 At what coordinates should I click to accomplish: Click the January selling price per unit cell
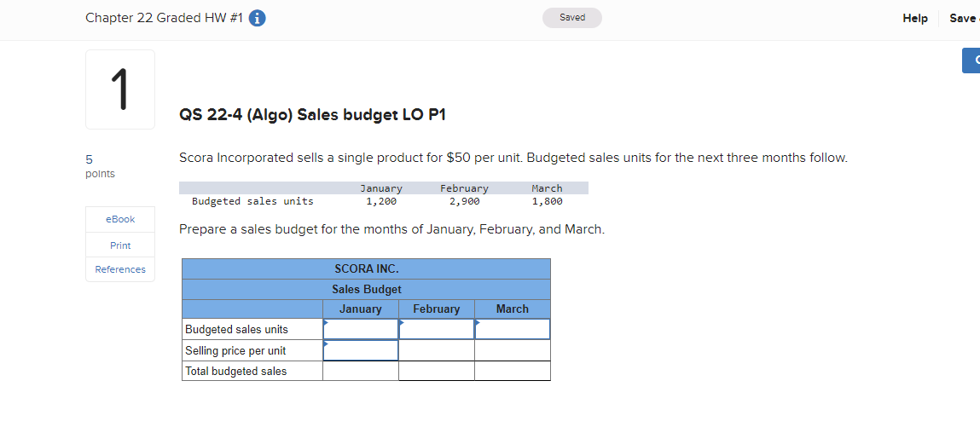[361, 350]
